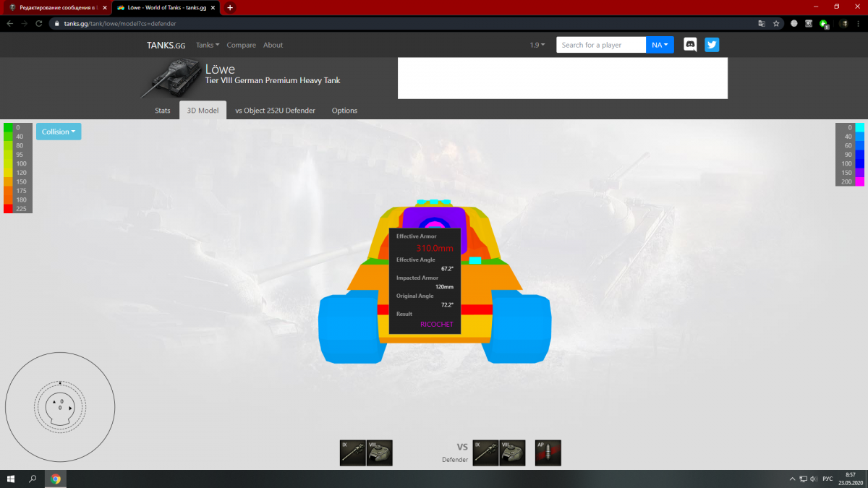Screen dimensions: 868x488
Task: Switch to the Stats tab
Action: click(163, 111)
